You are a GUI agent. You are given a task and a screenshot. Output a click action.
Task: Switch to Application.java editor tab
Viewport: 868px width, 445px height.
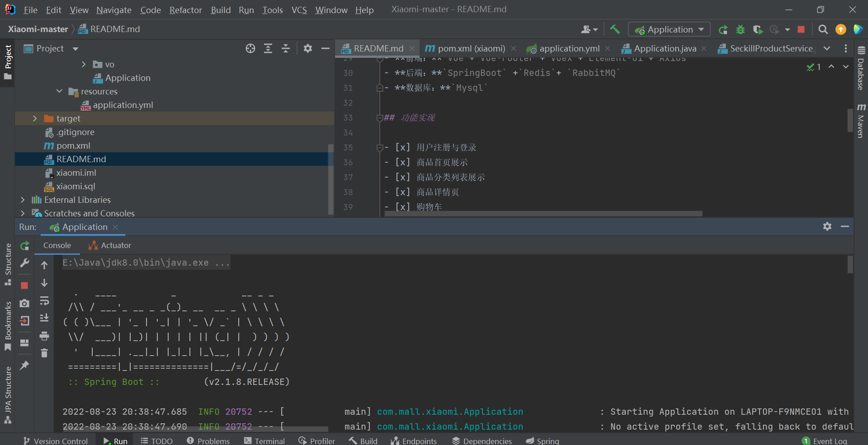[x=665, y=48]
